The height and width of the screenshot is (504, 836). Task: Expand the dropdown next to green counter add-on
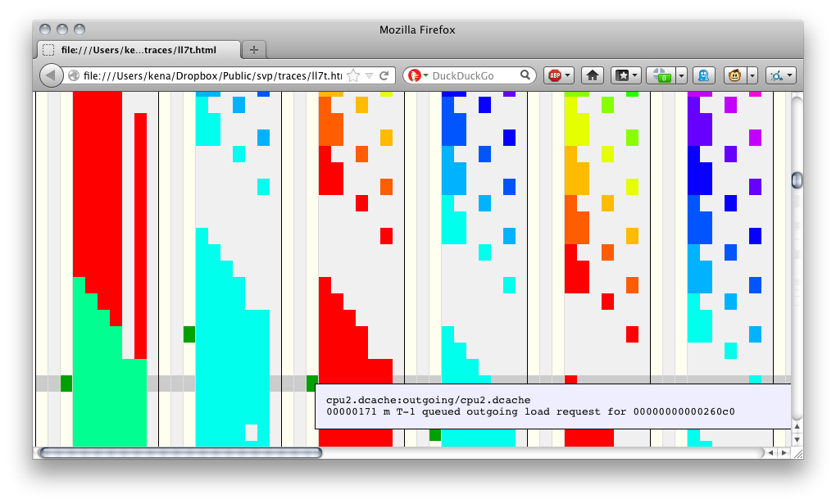click(681, 75)
